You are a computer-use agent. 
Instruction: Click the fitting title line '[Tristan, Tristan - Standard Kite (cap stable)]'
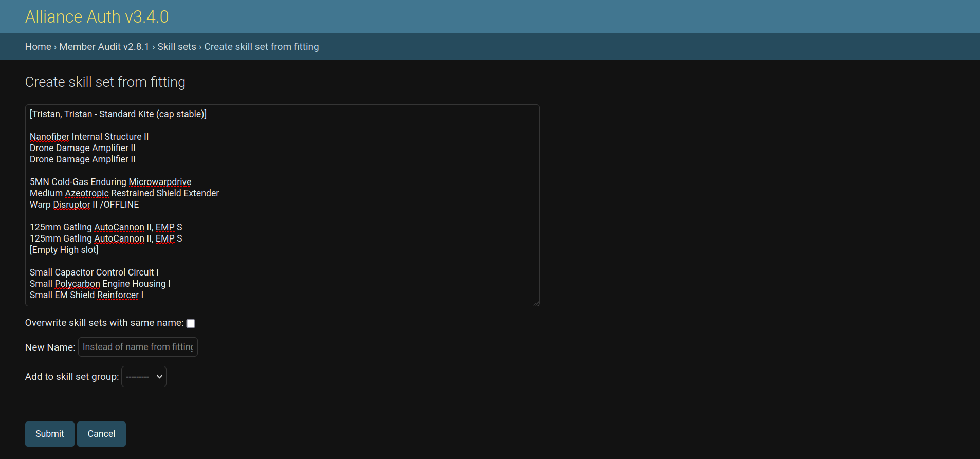click(118, 114)
